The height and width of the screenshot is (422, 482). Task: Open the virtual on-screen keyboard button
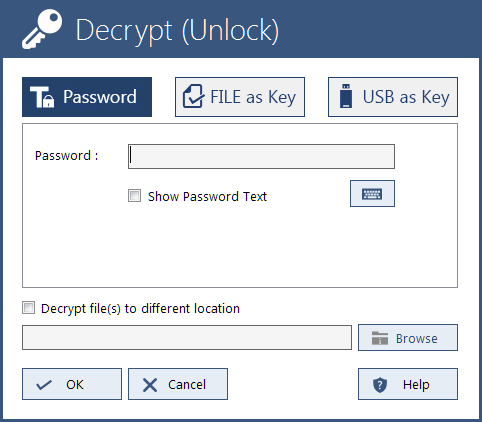372,194
